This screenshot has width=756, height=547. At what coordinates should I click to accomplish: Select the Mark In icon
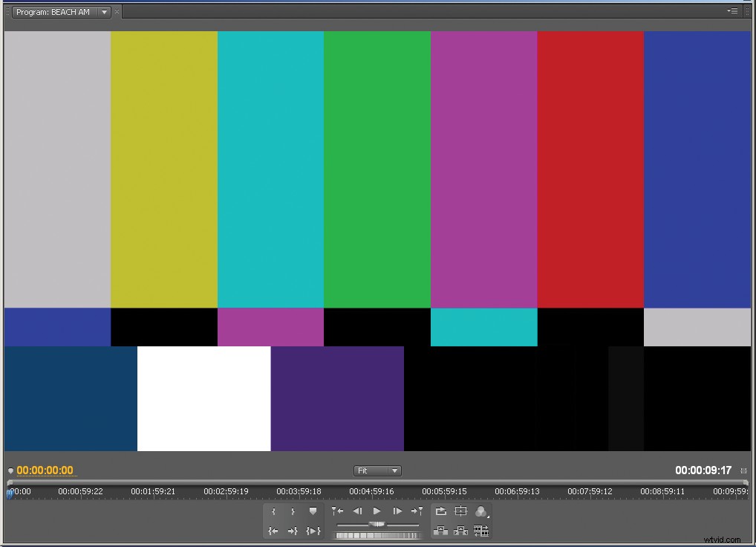pos(274,511)
